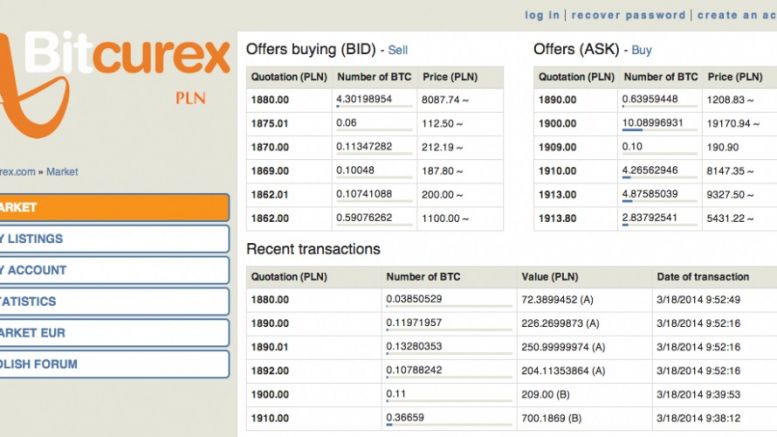Click transaction date 3/18/2014 9:38:12
777x437 pixels.
(x=698, y=419)
